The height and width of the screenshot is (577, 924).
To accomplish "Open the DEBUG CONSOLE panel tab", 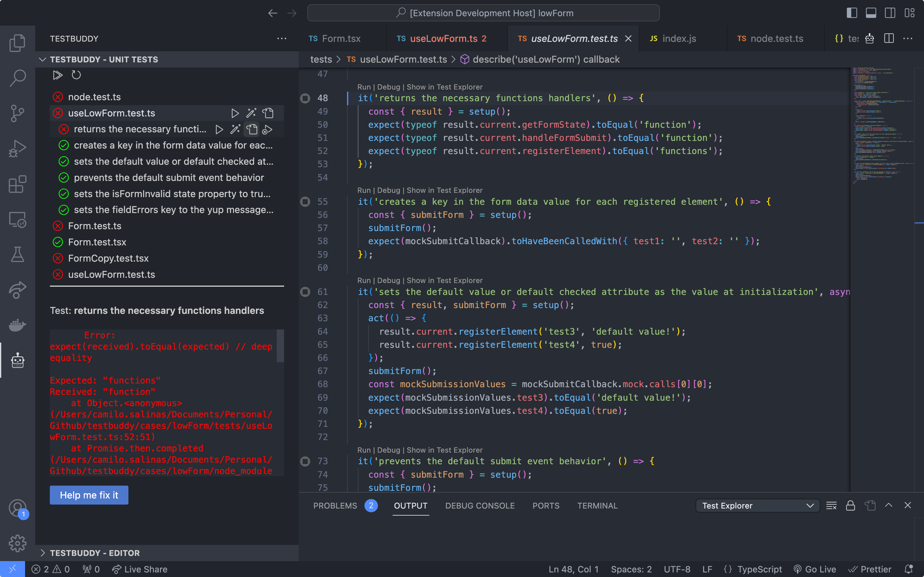I will (x=479, y=505).
